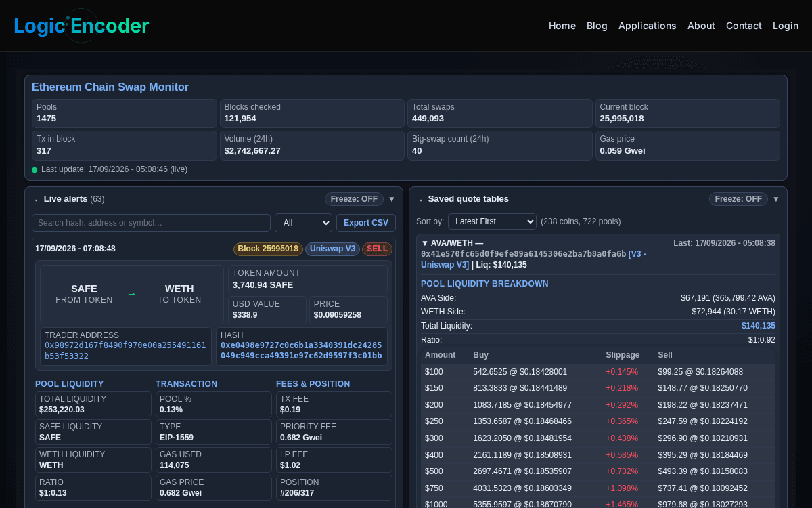Click the Tx in block 317 card
Viewport: 812px width, 508px height.
click(x=124, y=146)
